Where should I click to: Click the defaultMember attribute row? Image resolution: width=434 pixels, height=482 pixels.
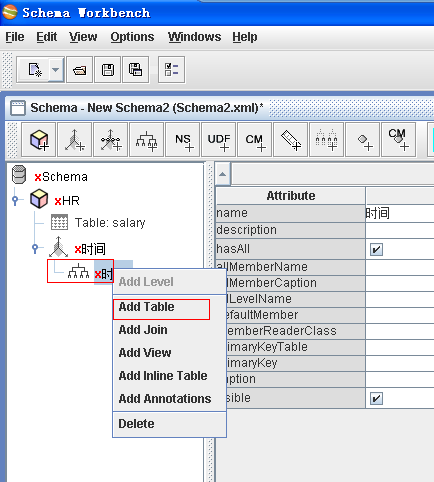pyautogui.click(x=295, y=315)
